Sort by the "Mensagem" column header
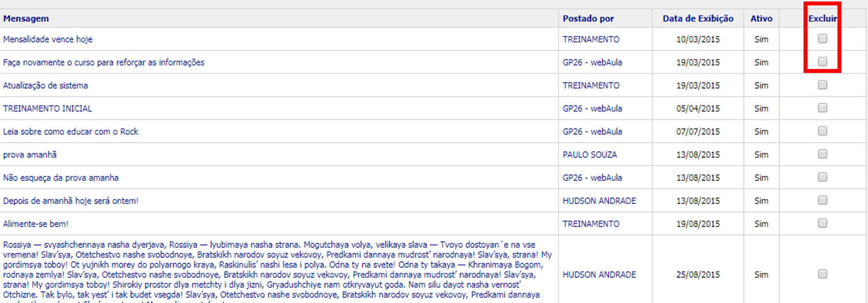 26,19
